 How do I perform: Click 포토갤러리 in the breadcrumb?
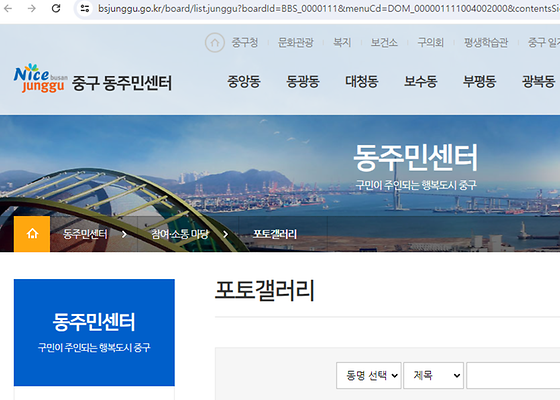tap(275, 234)
